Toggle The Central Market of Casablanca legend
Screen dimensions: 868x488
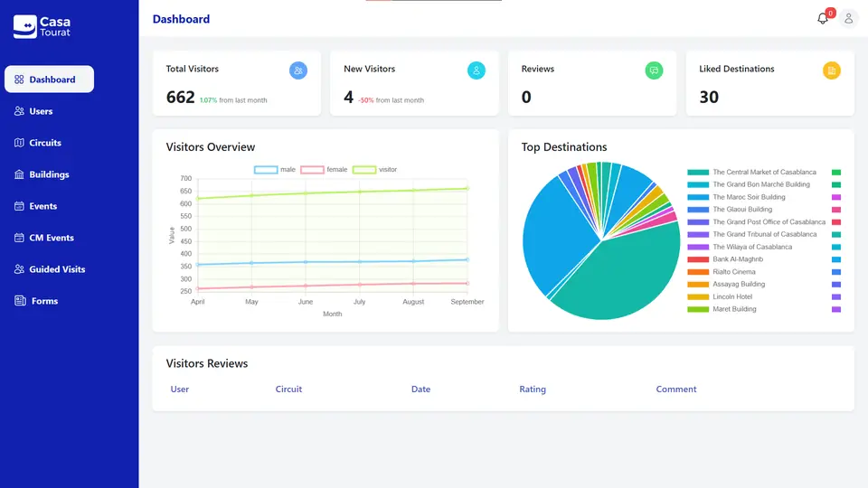[x=751, y=172]
